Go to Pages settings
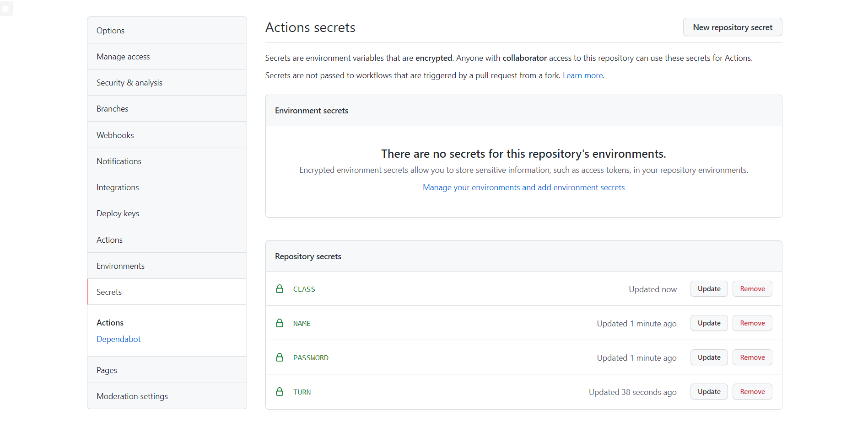 tap(107, 370)
